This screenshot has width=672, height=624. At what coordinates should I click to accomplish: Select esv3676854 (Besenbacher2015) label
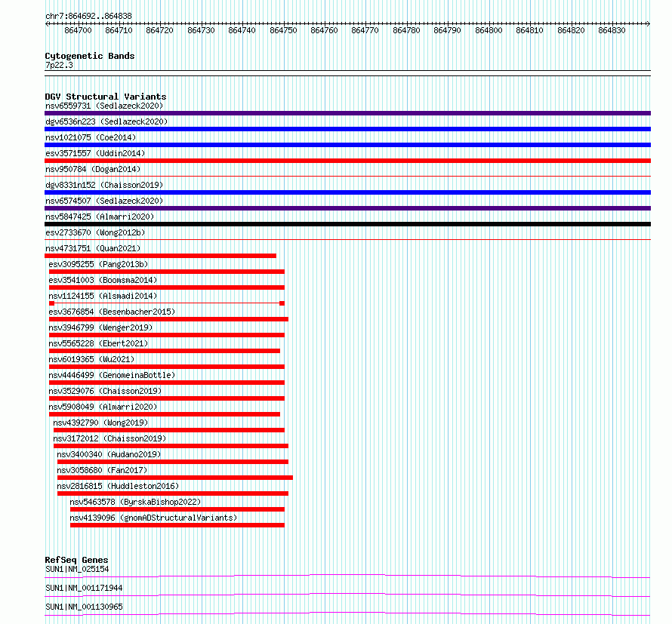point(112,312)
